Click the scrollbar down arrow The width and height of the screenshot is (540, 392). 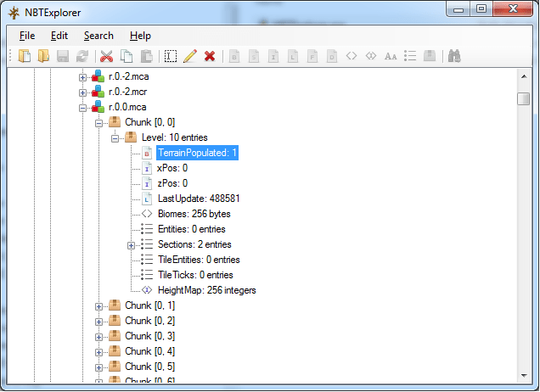[524, 376]
